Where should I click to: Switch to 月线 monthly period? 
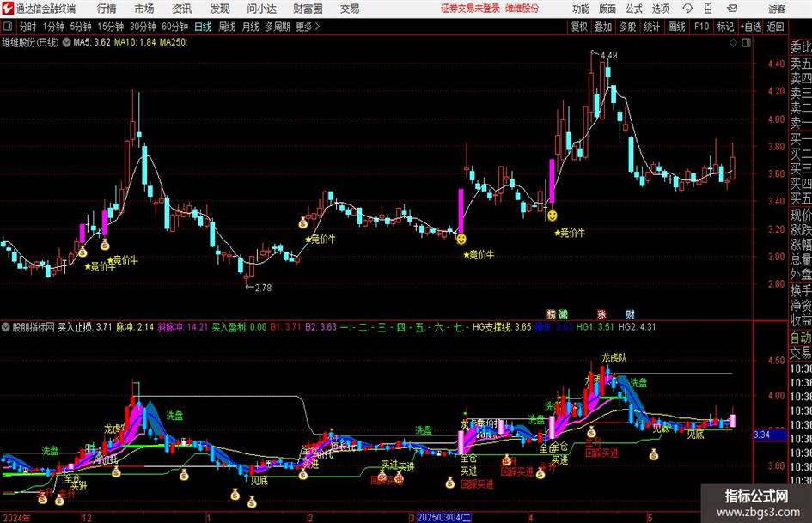(250, 27)
